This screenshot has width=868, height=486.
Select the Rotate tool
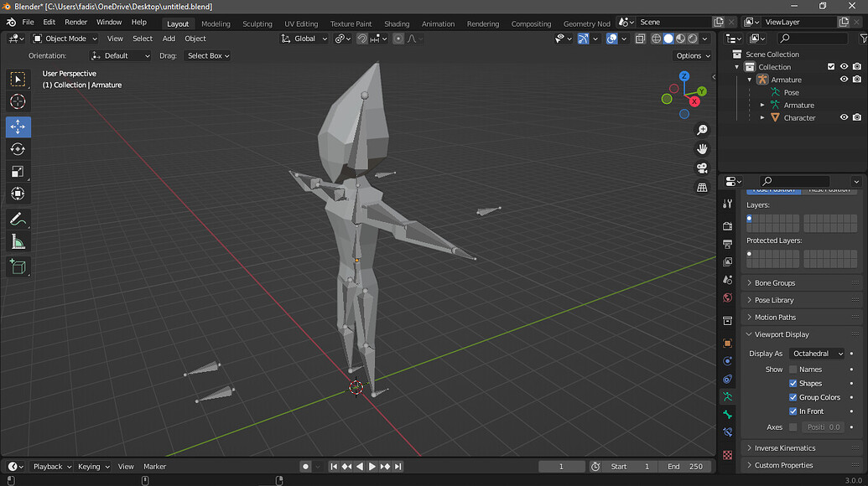[x=18, y=149]
